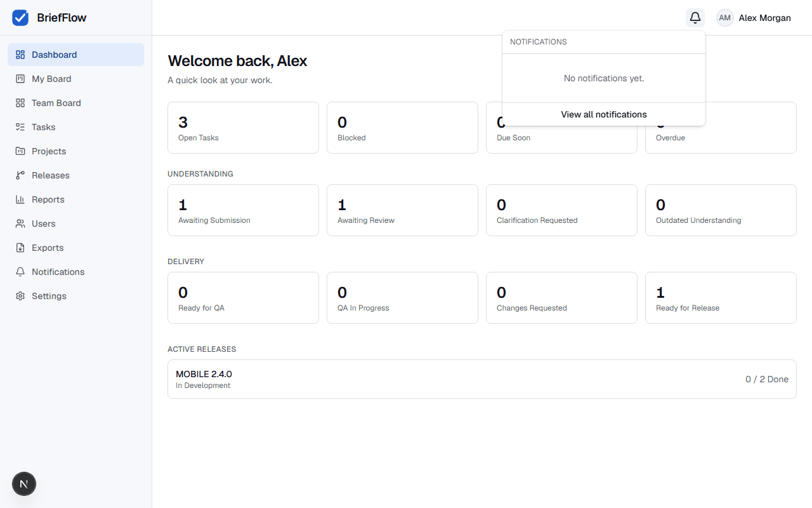812x508 pixels.
Task: Click the Releases branch icon
Action: (x=20, y=175)
